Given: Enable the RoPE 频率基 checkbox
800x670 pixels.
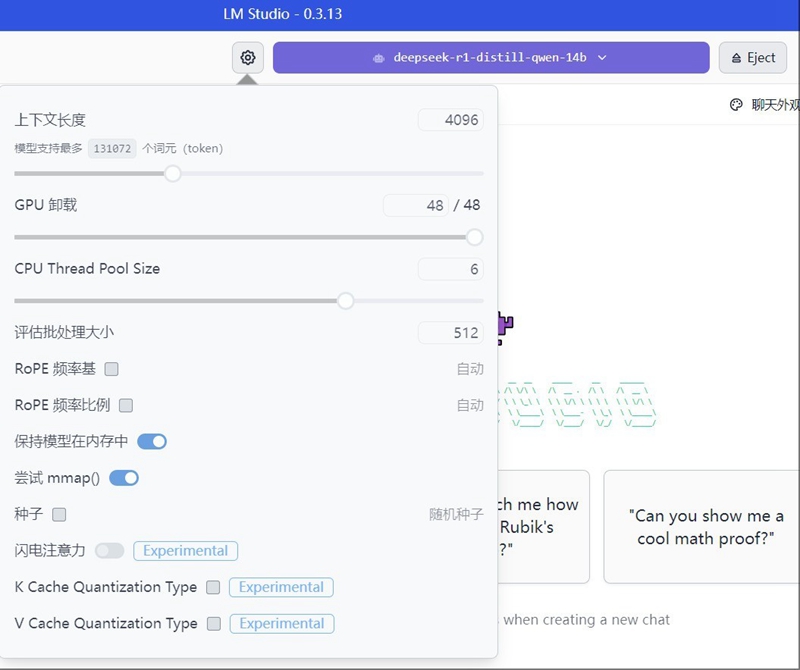Looking at the screenshot, I should click(111, 369).
